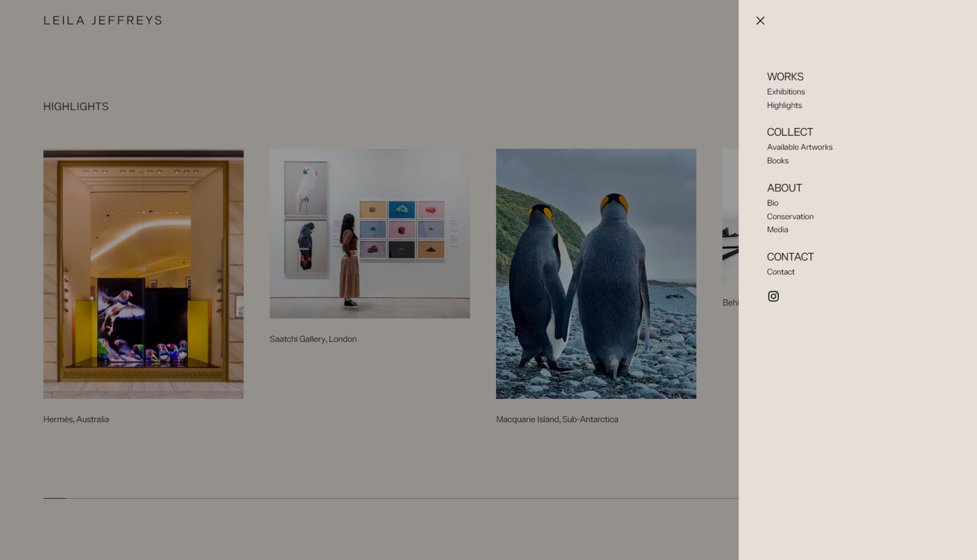Click the Macquarie Island, Sub-Antarctica caption
The width and height of the screenshot is (977, 560).
point(556,420)
